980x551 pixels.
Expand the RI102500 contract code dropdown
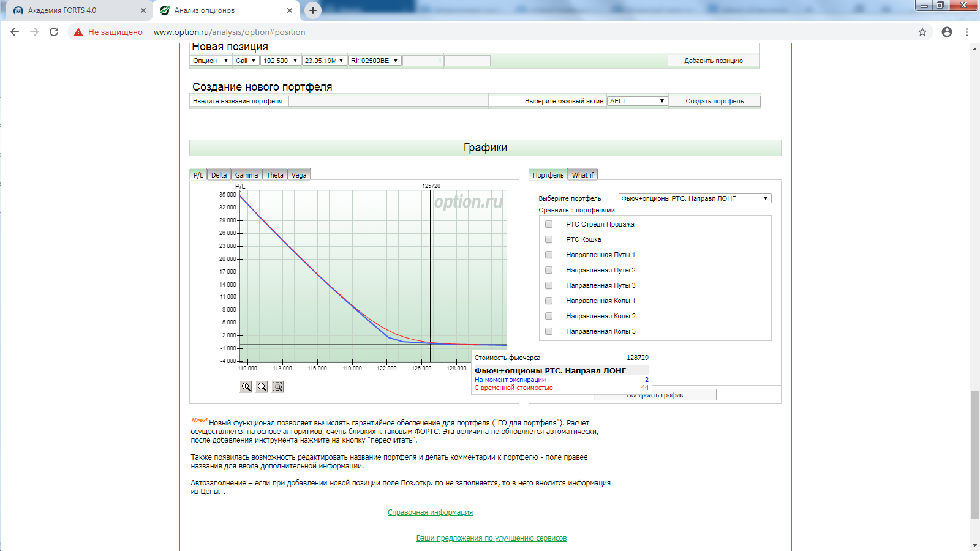tap(375, 61)
